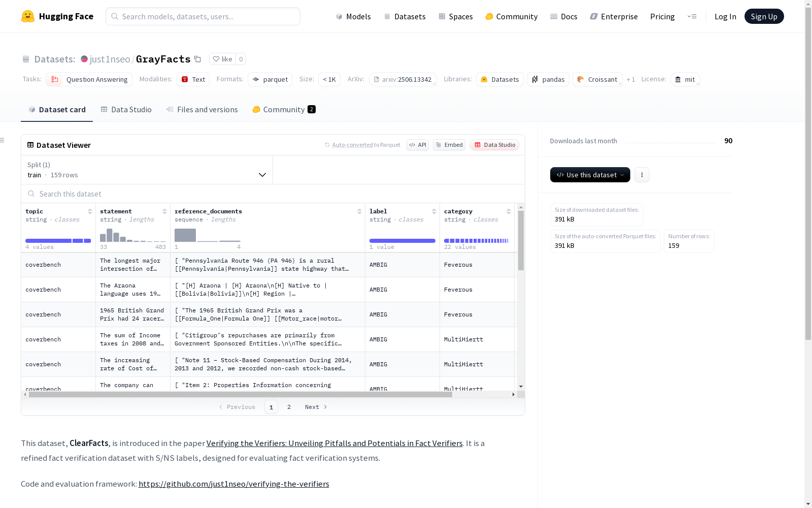
Task: Switch to the Data Studio tab
Action: 126,109
